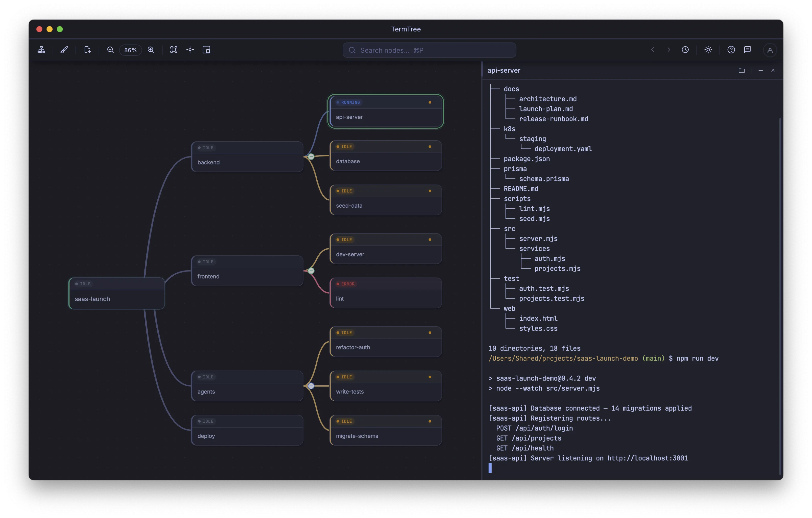
Task: Click the center-on-node crosshair icon
Action: [x=190, y=50]
